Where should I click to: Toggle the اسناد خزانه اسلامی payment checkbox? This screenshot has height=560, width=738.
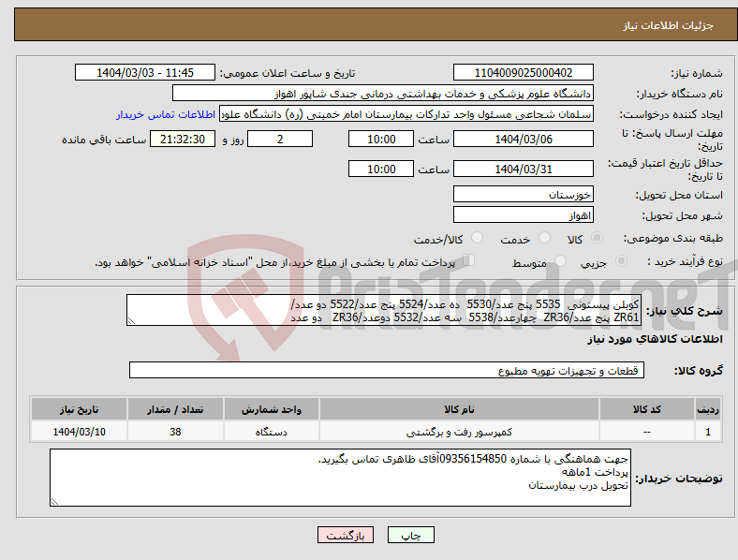pos(469,259)
